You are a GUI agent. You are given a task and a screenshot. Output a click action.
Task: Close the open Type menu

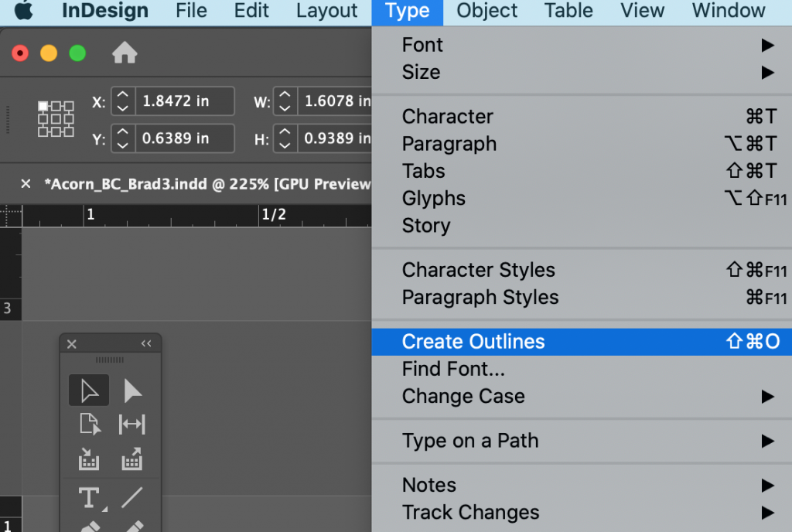[x=407, y=12]
